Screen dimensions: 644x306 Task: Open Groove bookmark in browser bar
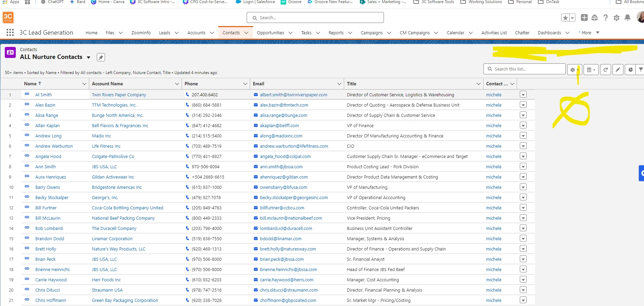click(x=291, y=2)
